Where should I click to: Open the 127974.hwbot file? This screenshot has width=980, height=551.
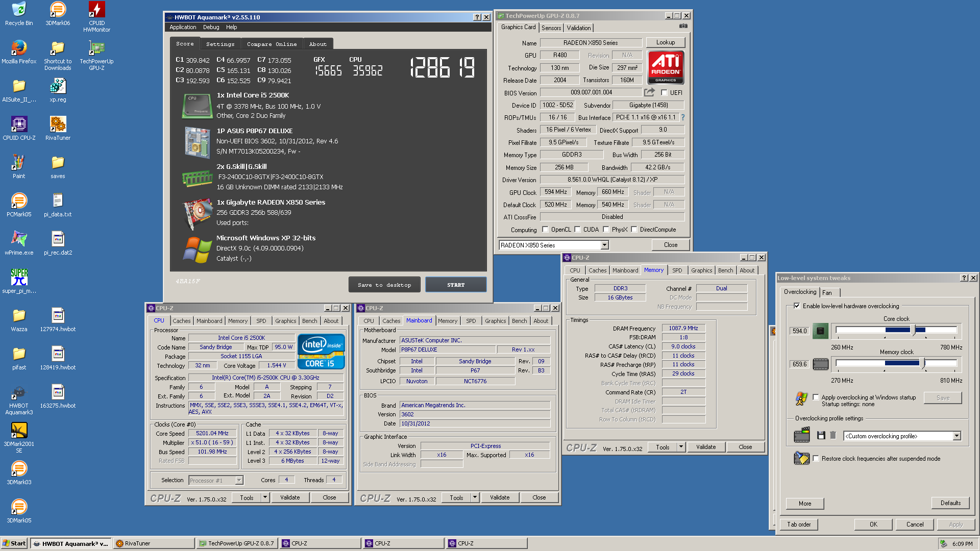point(58,320)
